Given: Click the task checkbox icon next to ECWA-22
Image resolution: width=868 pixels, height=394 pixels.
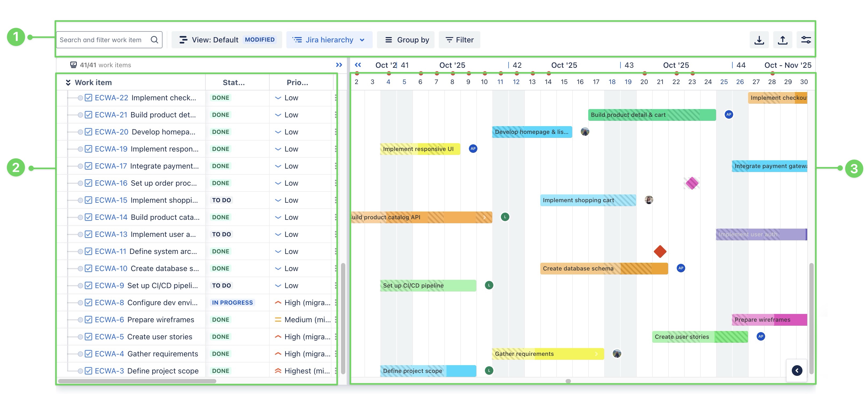Looking at the screenshot, I should pyautogui.click(x=88, y=98).
